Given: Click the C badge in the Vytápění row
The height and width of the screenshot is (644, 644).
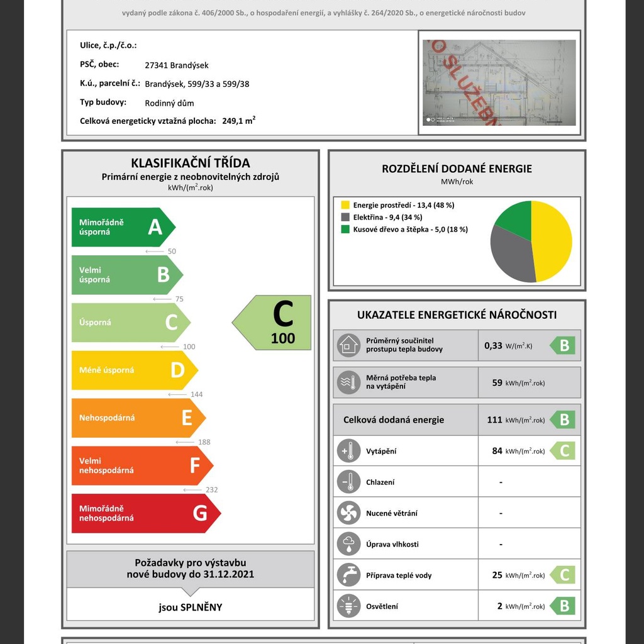Looking at the screenshot, I should 563,451.
